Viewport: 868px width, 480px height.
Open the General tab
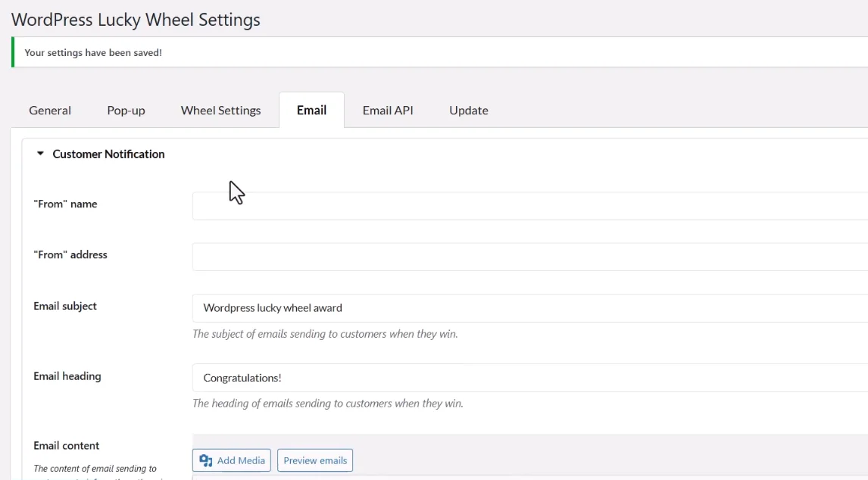tap(50, 111)
